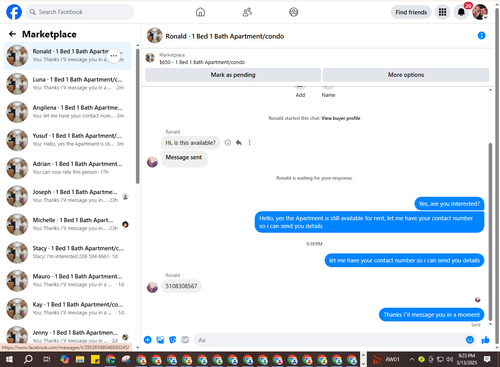The width and height of the screenshot is (500, 367).
Task: Open Windows action center notifications
Action: pyautogui.click(x=487, y=359)
